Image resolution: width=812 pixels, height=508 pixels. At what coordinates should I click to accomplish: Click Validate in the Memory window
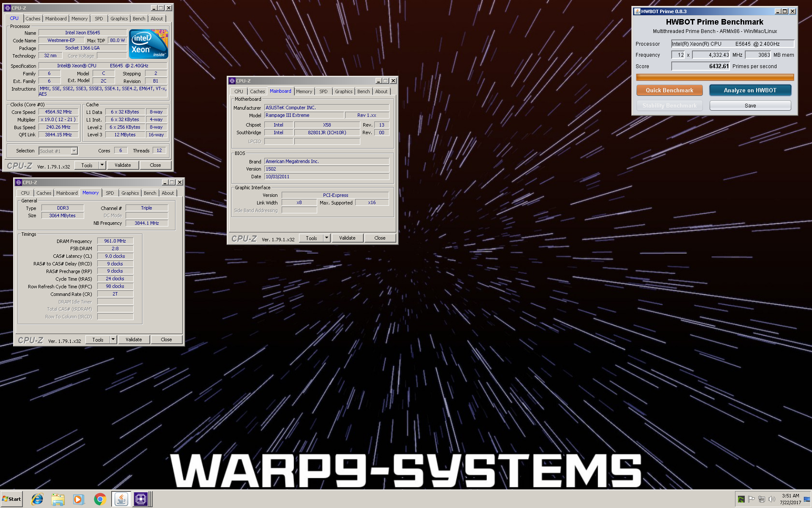pyautogui.click(x=134, y=340)
